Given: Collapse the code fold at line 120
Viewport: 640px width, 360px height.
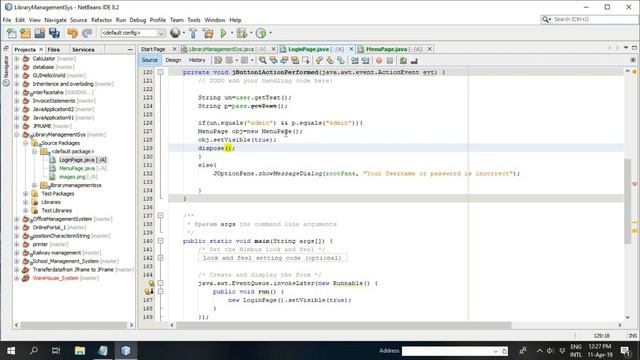Looking at the screenshot, I should pyautogui.click(x=160, y=72).
